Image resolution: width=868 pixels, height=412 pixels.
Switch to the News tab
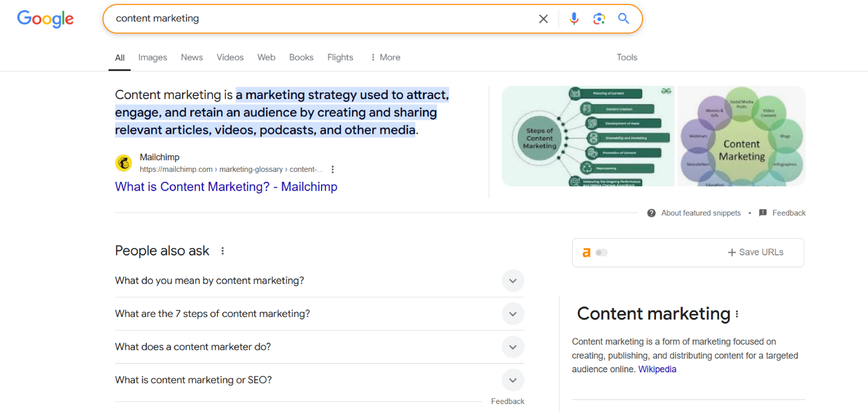[192, 57]
